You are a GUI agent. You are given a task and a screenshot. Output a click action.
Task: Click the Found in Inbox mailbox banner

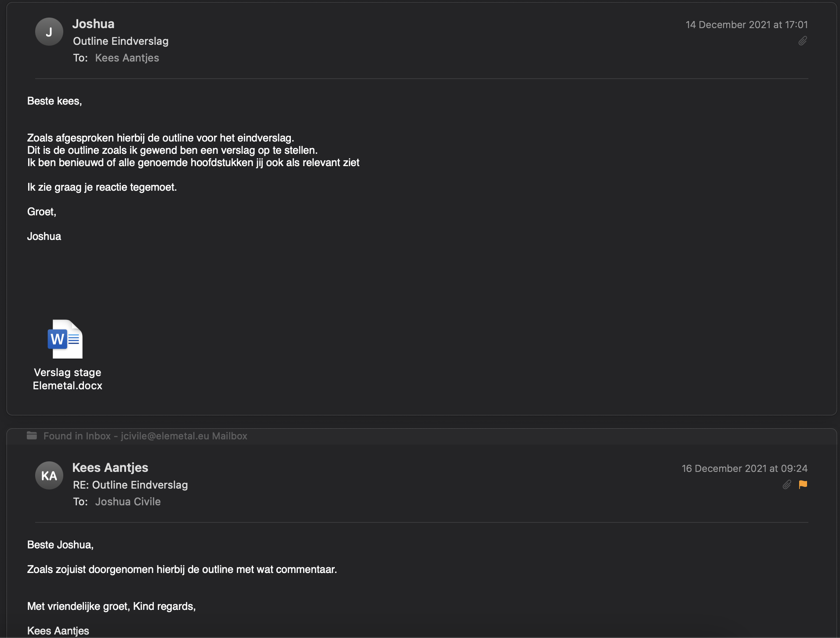145,436
